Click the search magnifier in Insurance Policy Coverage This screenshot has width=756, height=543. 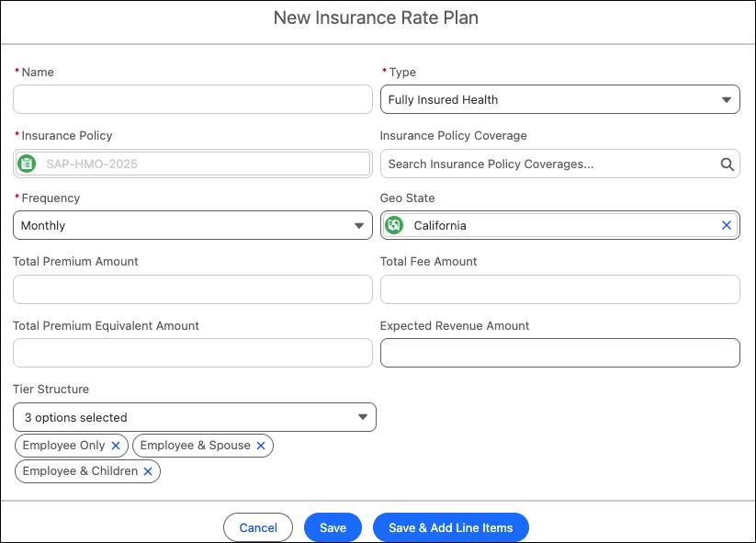coord(727,164)
